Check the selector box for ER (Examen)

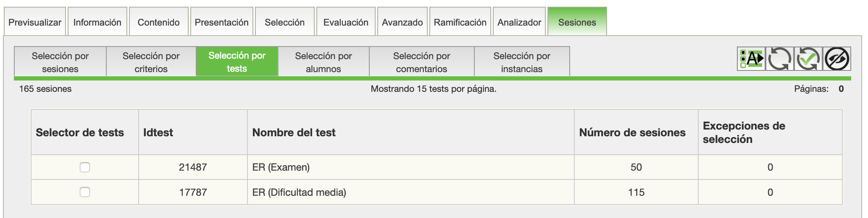(x=85, y=167)
